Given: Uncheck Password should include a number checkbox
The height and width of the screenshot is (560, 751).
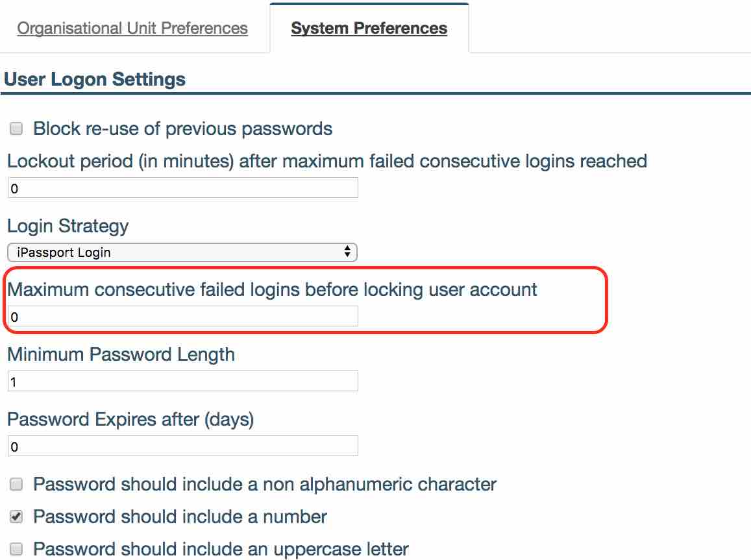Looking at the screenshot, I should [x=16, y=517].
